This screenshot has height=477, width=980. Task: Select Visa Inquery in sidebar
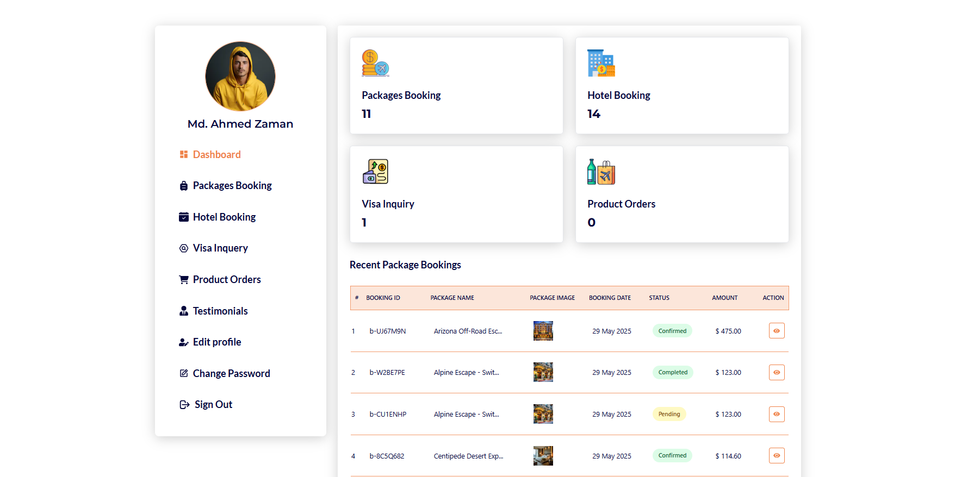click(220, 248)
